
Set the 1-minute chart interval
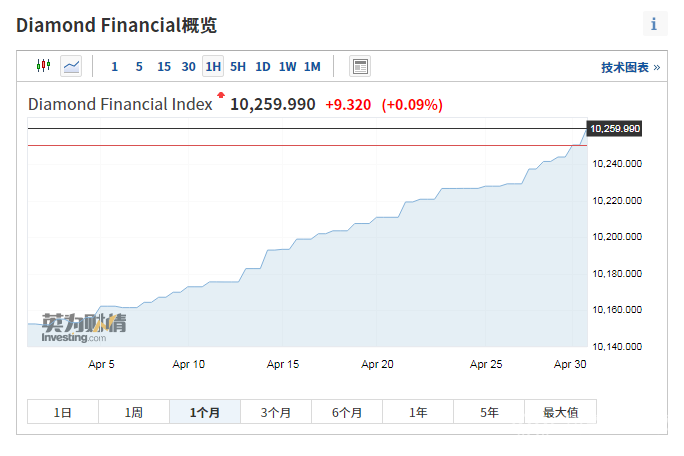coord(114,67)
